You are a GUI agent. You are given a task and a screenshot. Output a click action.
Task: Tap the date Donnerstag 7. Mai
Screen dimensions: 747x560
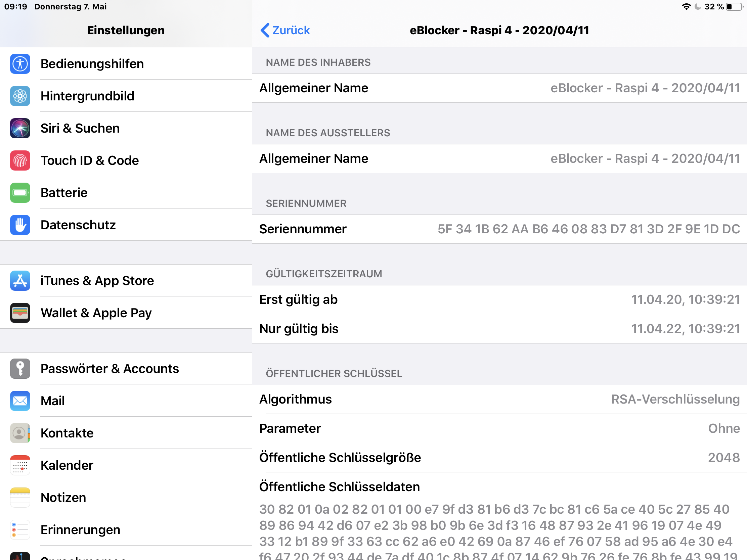71,7
